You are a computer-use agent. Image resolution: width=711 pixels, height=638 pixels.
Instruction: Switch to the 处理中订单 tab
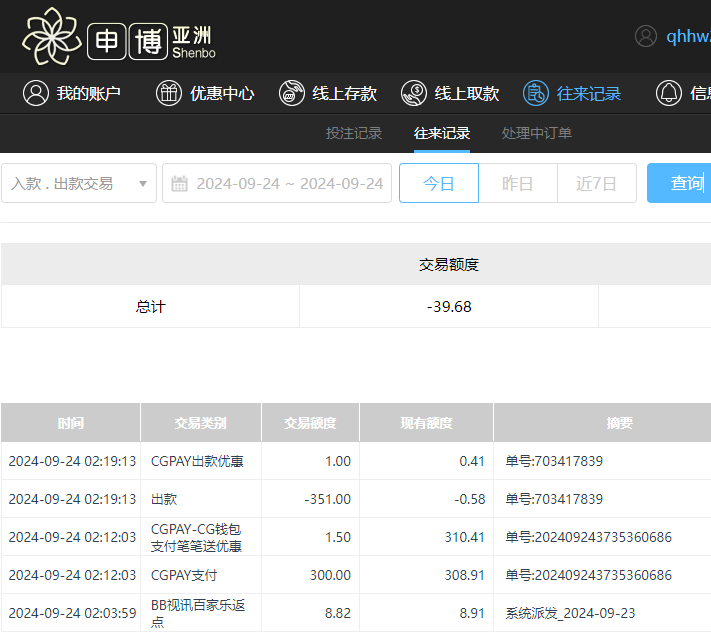tap(537, 133)
